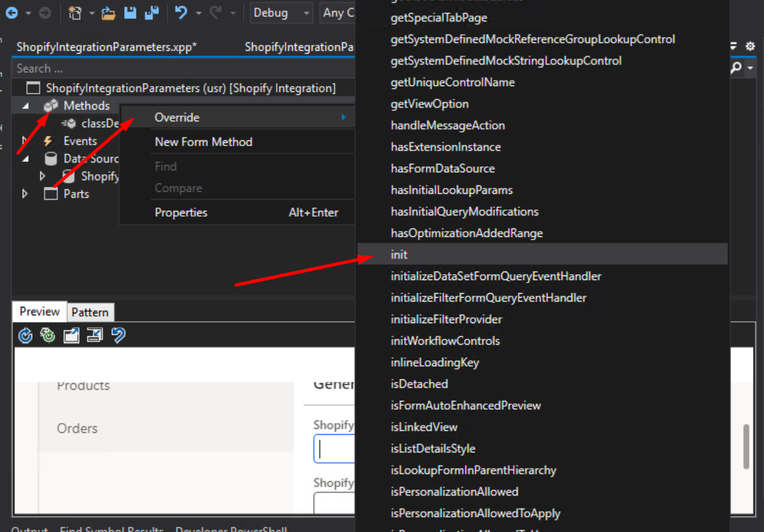Click the vertical scrollbar thumb at right

pyautogui.click(x=746, y=446)
